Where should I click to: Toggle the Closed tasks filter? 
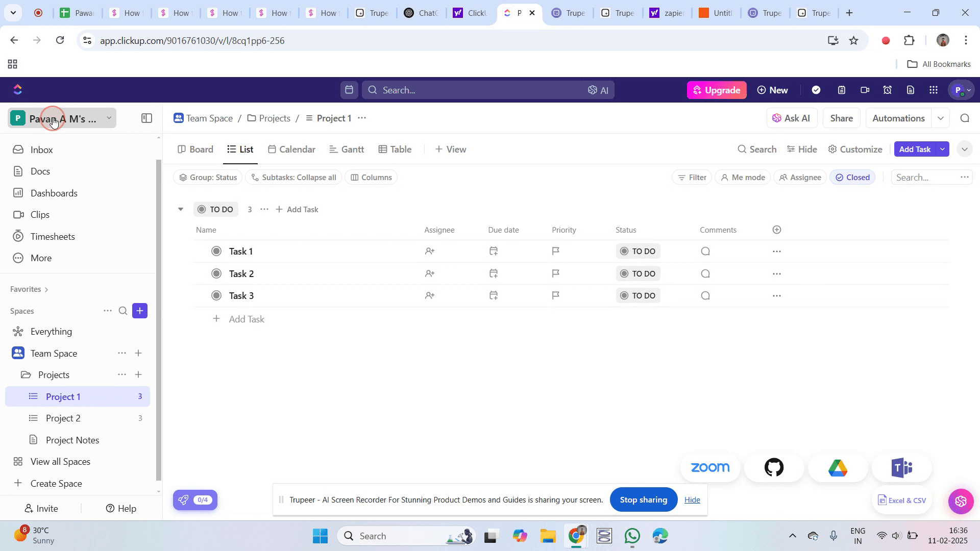(853, 178)
